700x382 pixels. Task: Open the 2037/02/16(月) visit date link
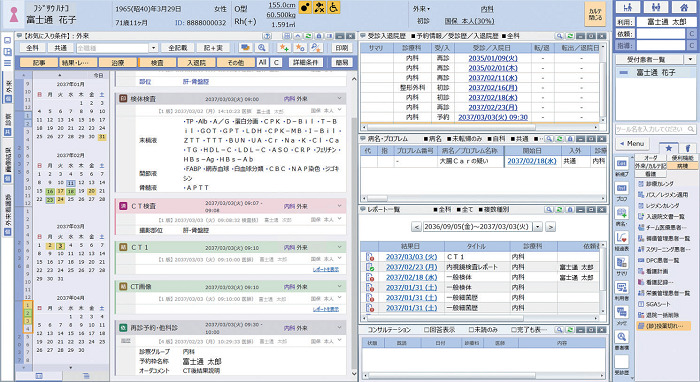pos(492,88)
